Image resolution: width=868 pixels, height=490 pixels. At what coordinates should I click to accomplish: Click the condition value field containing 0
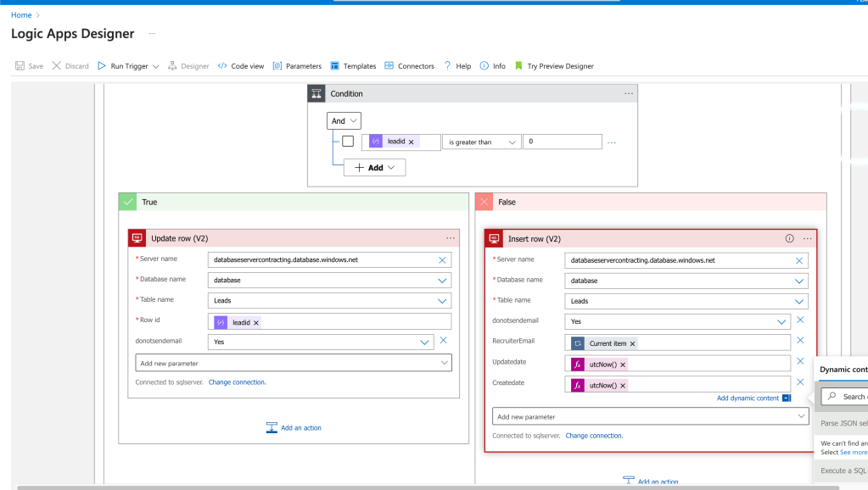pyautogui.click(x=562, y=142)
